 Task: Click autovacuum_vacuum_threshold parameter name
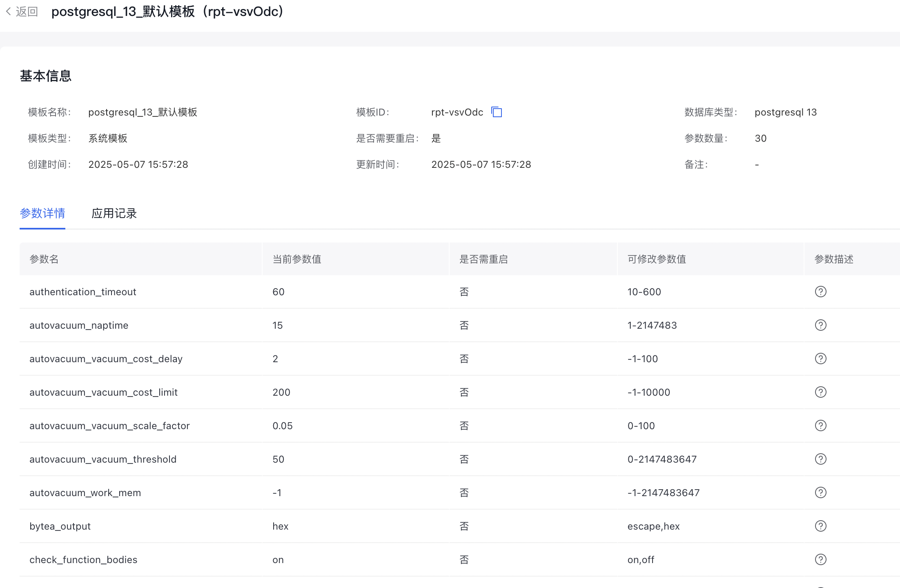[x=103, y=459]
